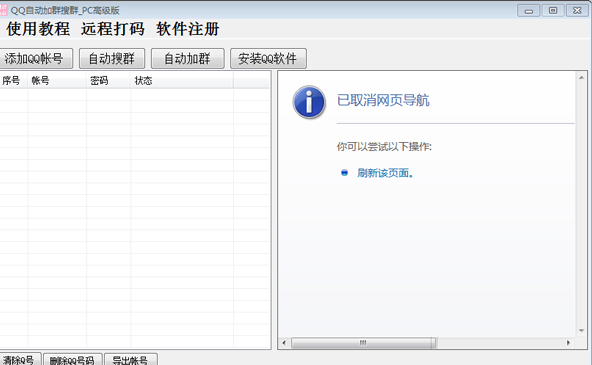Click the 你可以尝试以下操作 text

[x=384, y=146]
